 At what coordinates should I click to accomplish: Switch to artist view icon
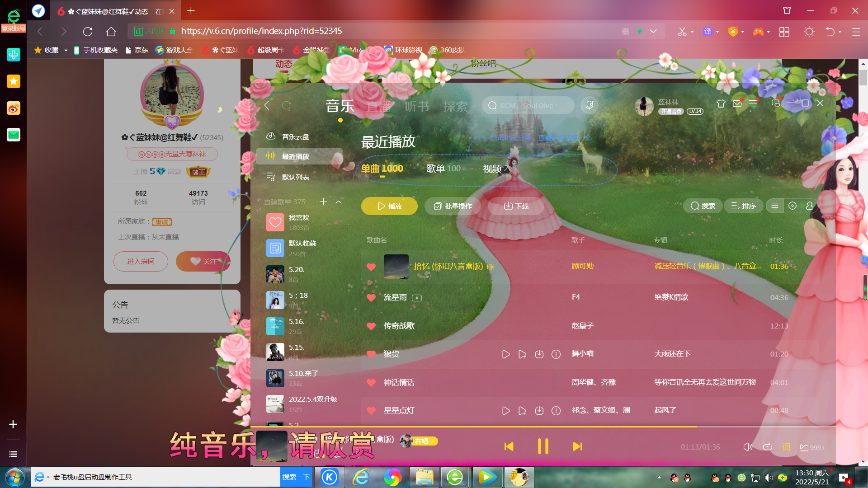pos(809,206)
